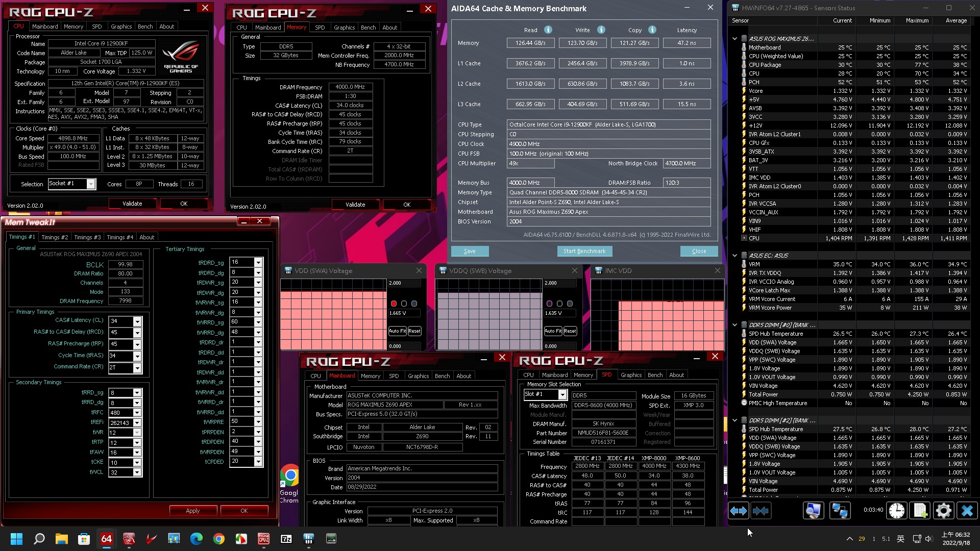
Task: Open Slot #1 dropdown in CPU-Z SPD
Action: click(562, 394)
